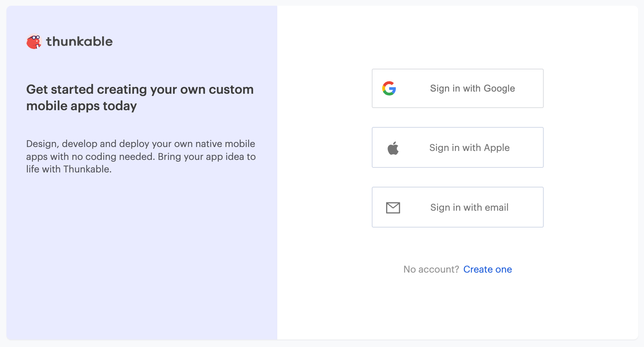Click the Google 'G' logo icon
Viewport: 644px width, 347px height.
pyautogui.click(x=389, y=88)
